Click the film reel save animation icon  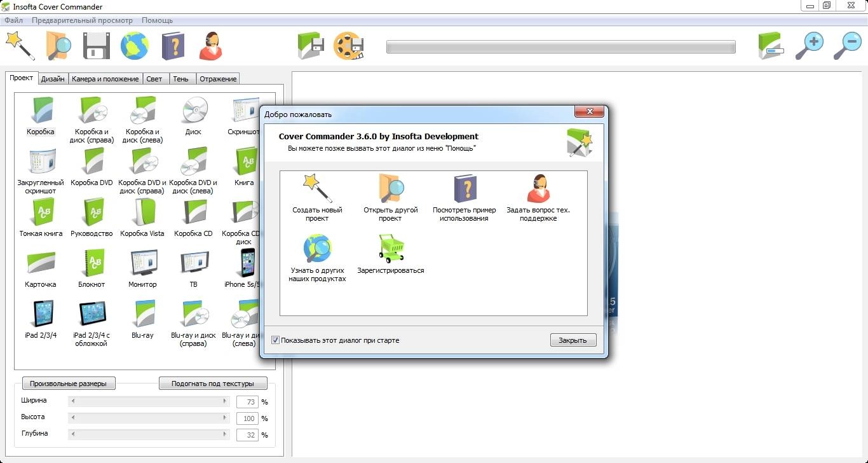pyautogui.click(x=349, y=46)
